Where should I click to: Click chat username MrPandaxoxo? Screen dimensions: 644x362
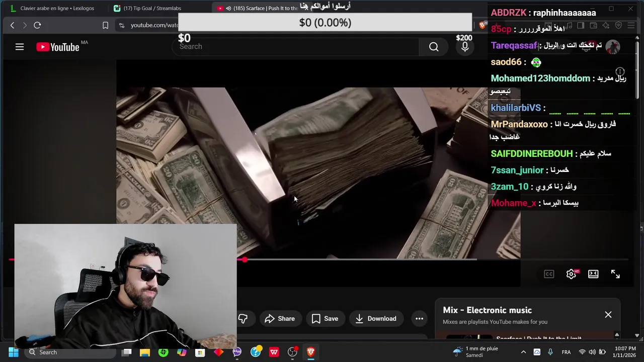[519, 124]
